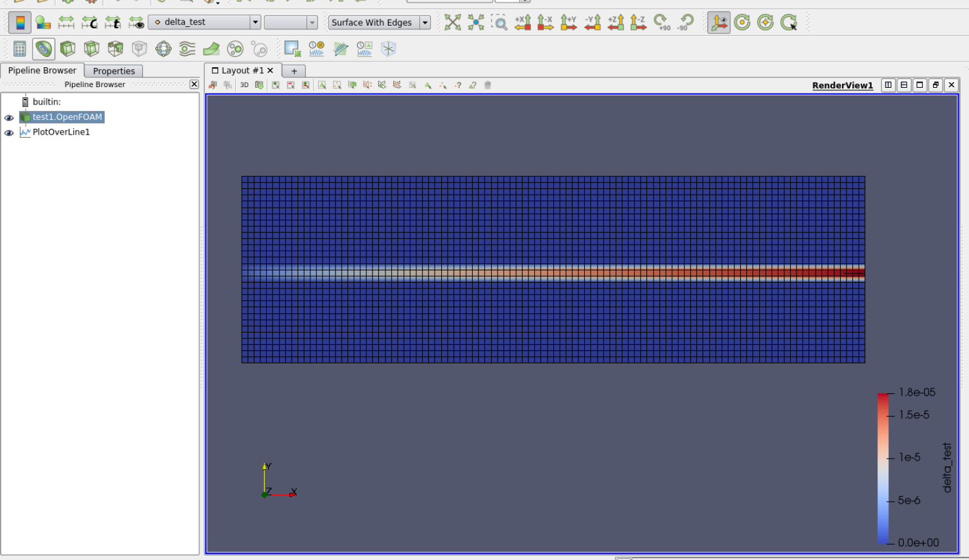Set view direction to +Z

[616, 22]
